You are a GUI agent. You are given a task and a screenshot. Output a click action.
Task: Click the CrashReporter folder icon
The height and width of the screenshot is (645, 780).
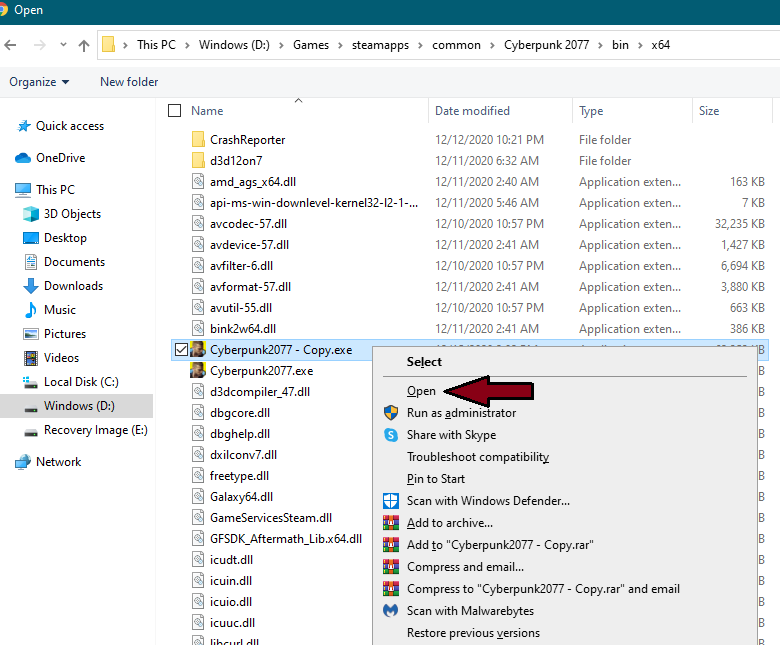[198, 140]
